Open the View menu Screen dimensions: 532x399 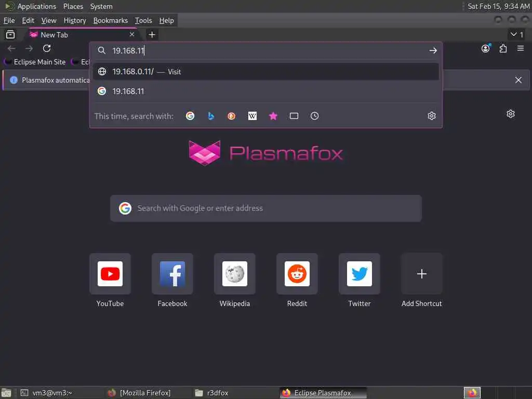pyautogui.click(x=49, y=20)
